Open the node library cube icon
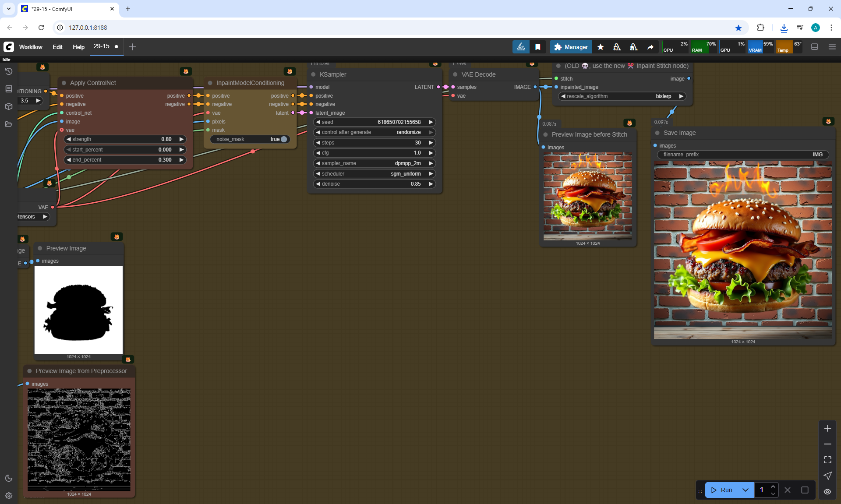The width and height of the screenshot is (841, 504). pos(9,106)
